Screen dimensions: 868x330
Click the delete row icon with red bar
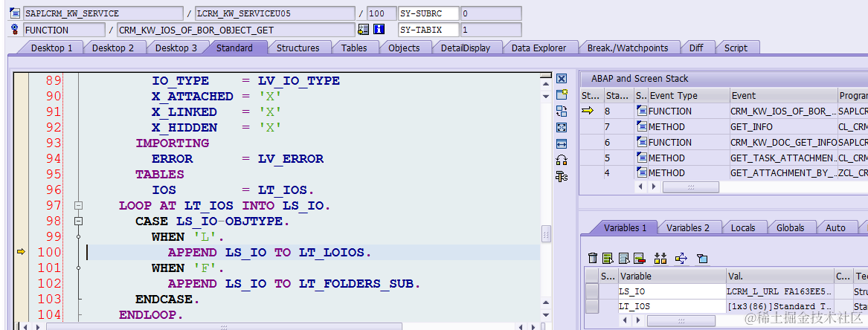click(x=640, y=258)
